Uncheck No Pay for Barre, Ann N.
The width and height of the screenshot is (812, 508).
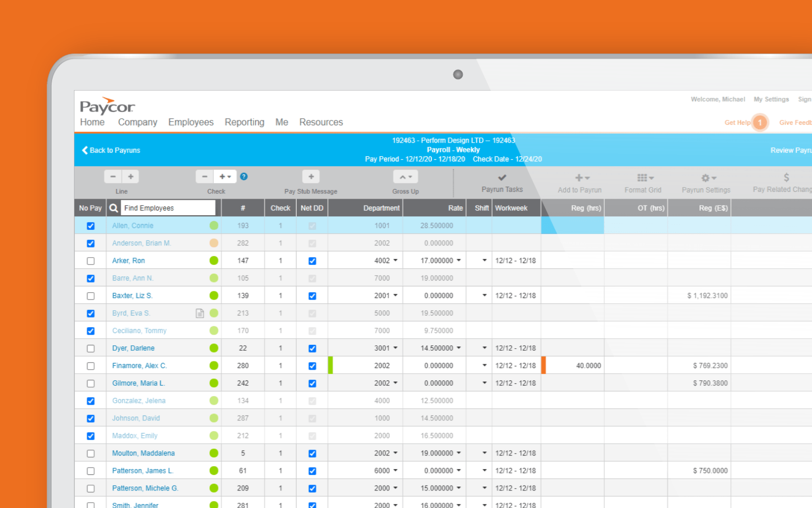click(x=91, y=279)
